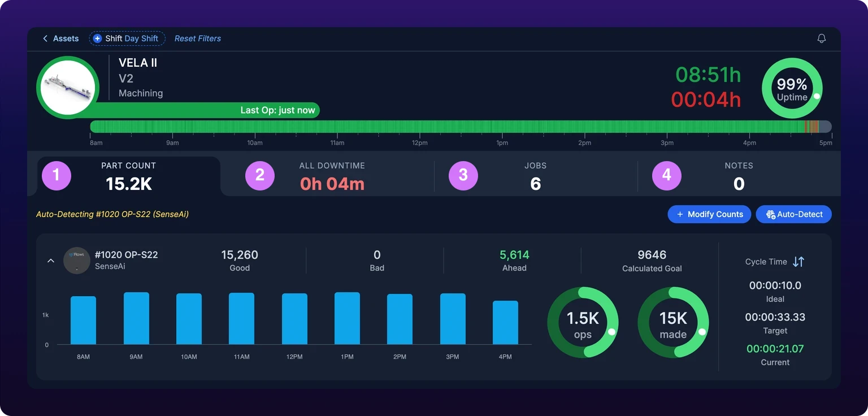This screenshot has width=868, height=416.
Task: Click the 00:00:21.07 Current cycle time
Action: (x=775, y=349)
